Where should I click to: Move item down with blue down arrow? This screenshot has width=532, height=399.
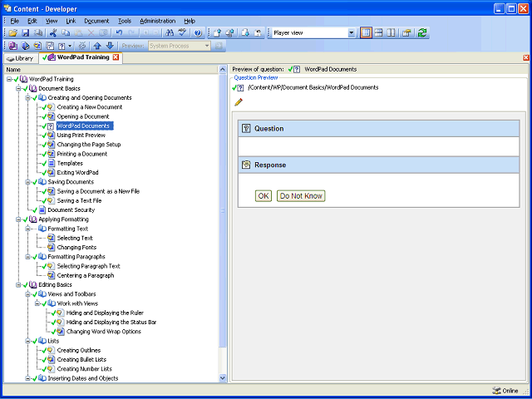110,46
